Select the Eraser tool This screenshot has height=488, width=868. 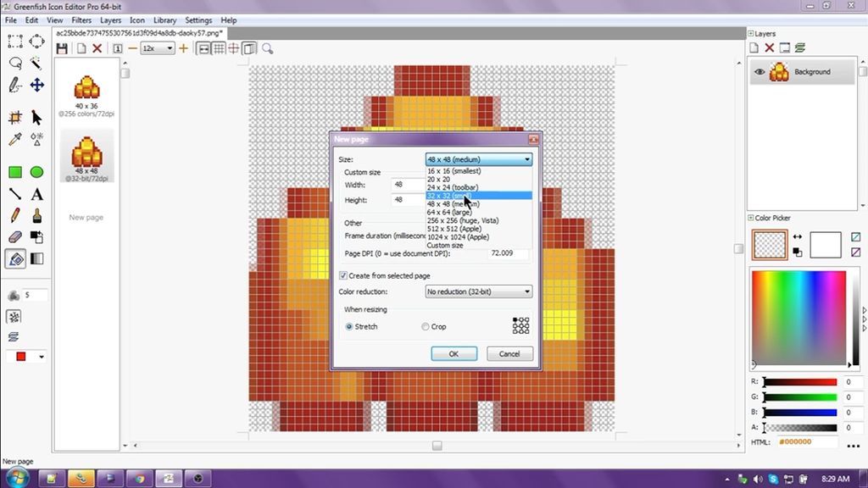(14, 236)
